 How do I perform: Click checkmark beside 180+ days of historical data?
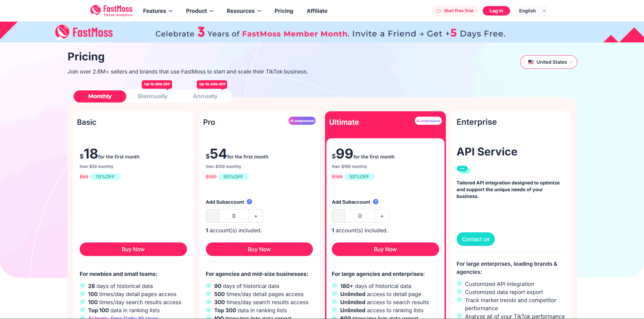[334, 286]
